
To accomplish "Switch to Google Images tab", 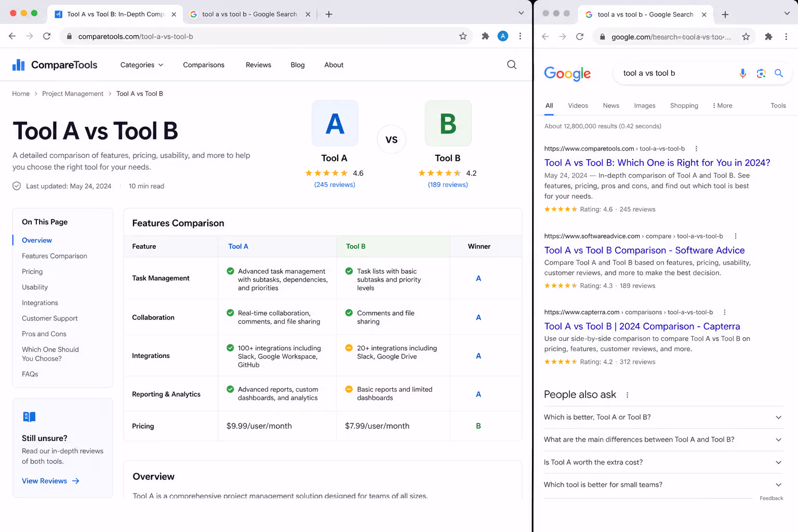I will 645,105.
